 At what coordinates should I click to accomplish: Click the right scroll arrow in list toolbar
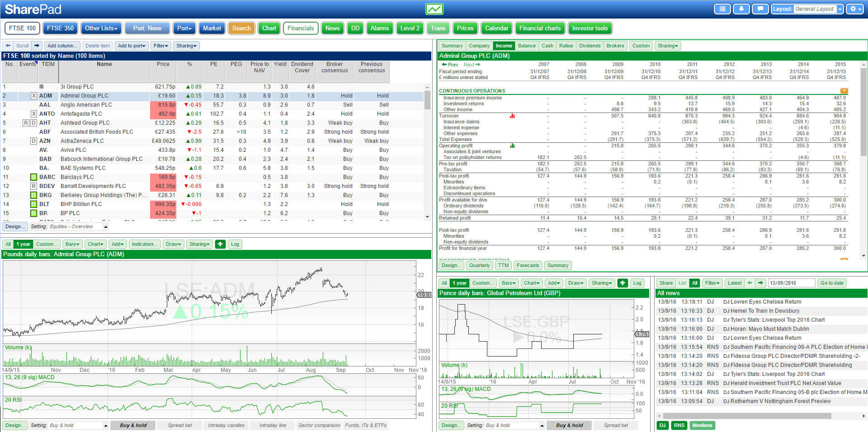tap(37, 46)
